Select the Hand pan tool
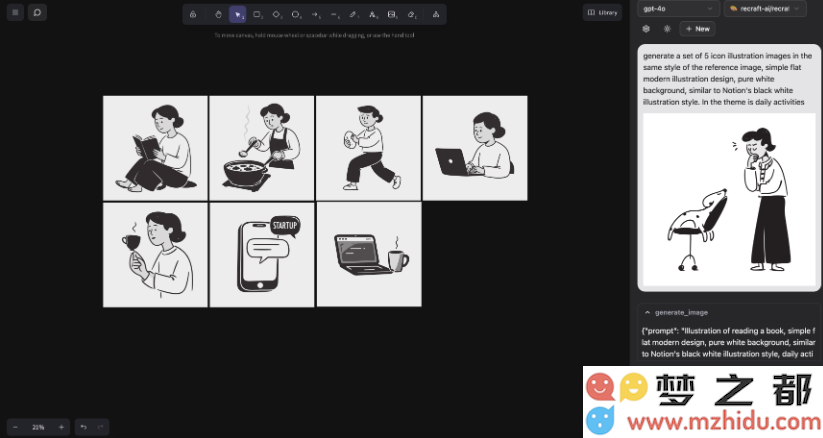The height and width of the screenshot is (438, 823). [219, 14]
